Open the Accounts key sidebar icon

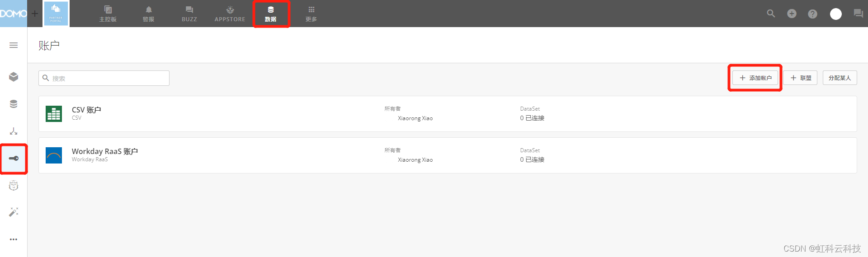(14, 159)
